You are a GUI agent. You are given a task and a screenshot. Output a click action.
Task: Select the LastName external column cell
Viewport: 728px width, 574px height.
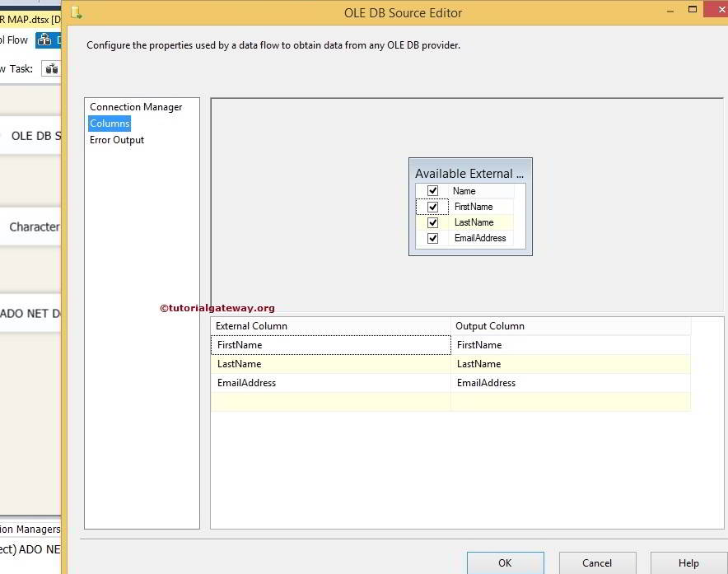click(x=330, y=364)
